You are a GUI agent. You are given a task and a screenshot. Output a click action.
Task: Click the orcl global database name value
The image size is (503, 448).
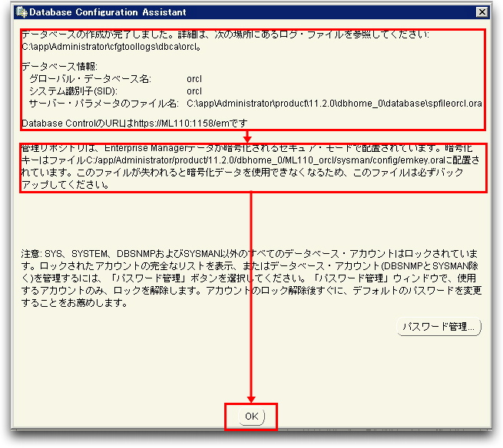(194, 79)
